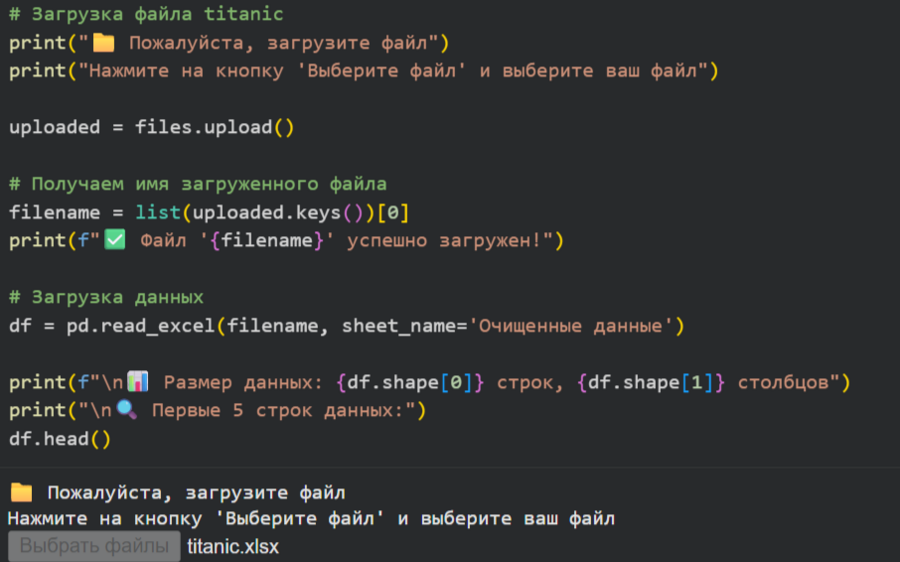Screen dimensions: 900x562
Task: Click the magnifying glass emoji in code
Action: pos(127,410)
